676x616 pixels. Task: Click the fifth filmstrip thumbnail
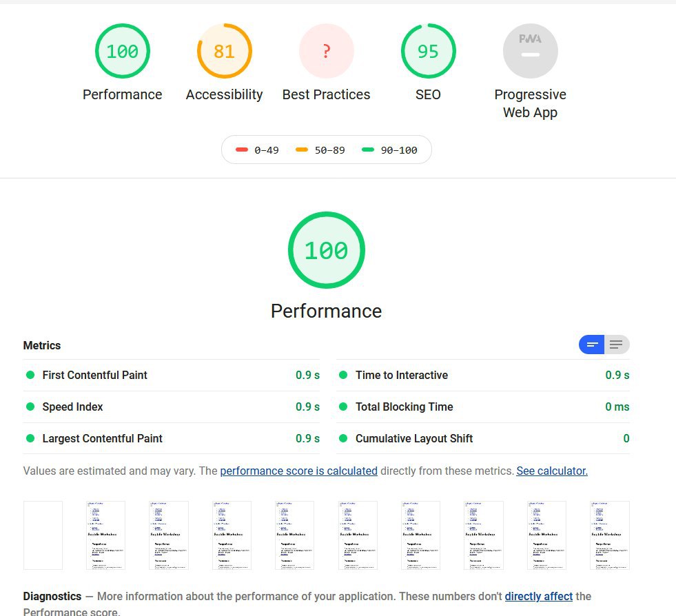coord(294,535)
